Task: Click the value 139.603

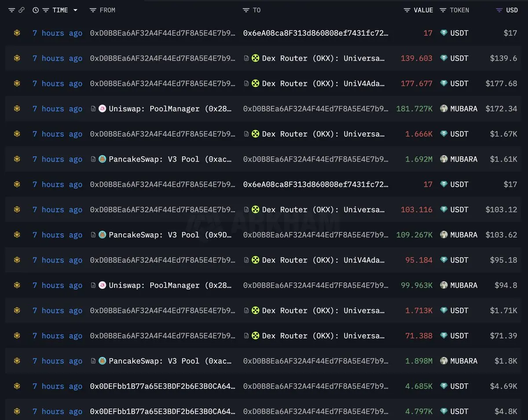Action: [x=417, y=58]
